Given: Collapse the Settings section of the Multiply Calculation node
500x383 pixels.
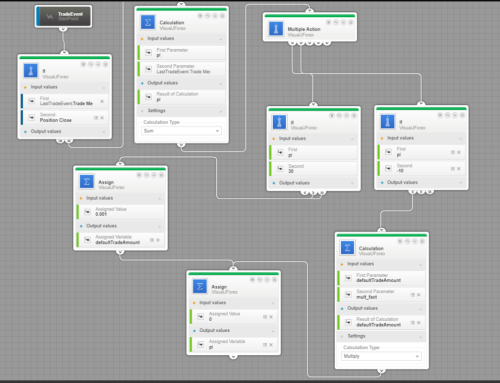Looking at the screenshot, I should [420, 336].
